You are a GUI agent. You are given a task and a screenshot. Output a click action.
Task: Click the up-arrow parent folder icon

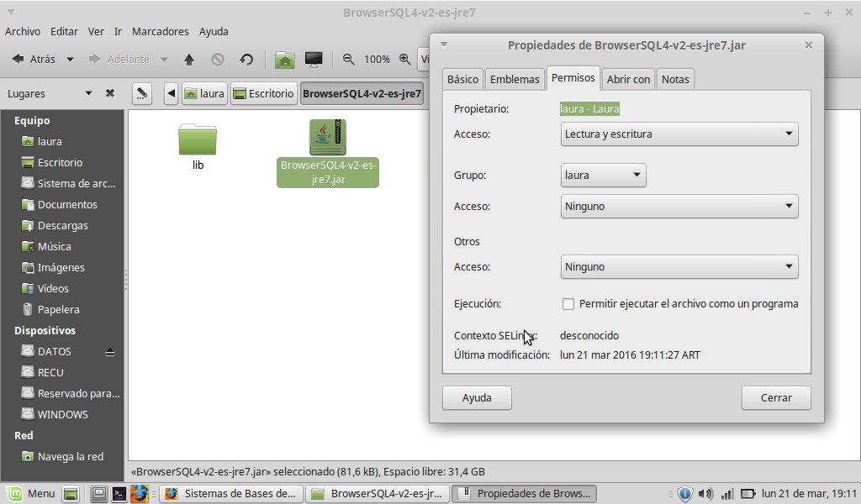(x=189, y=60)
